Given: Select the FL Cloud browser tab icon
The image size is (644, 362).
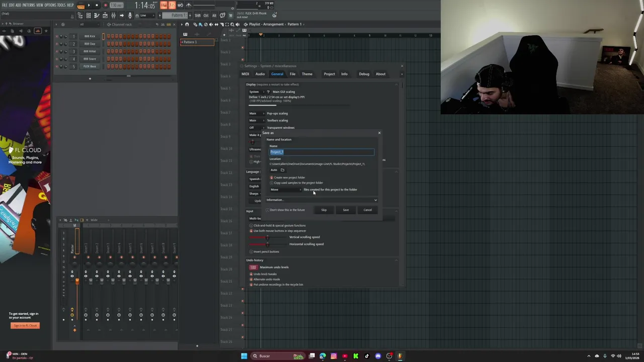Looking at the screenshot, I should pos(38,31).
